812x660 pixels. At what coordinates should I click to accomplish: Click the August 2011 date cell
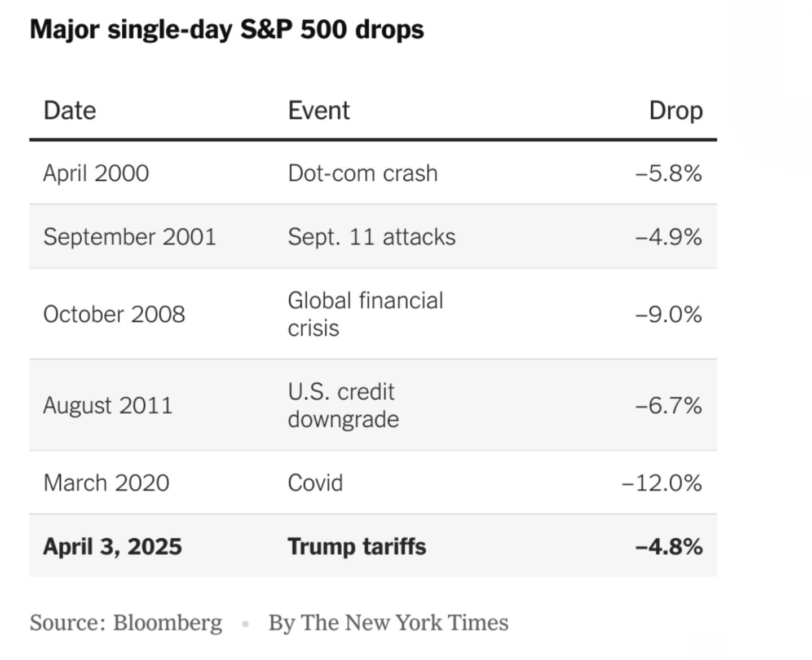point(108,405)
